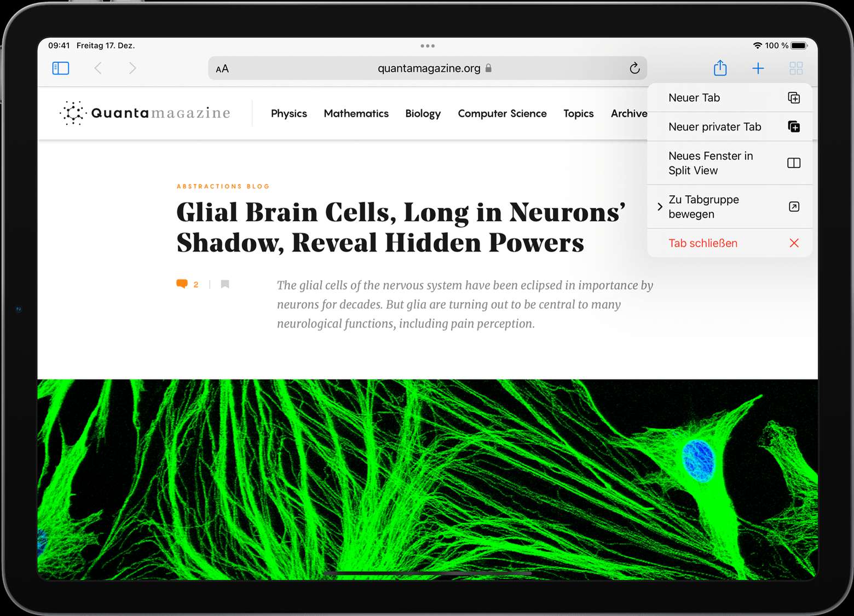Expand the Topics navigation menu

tap(578, 113)
